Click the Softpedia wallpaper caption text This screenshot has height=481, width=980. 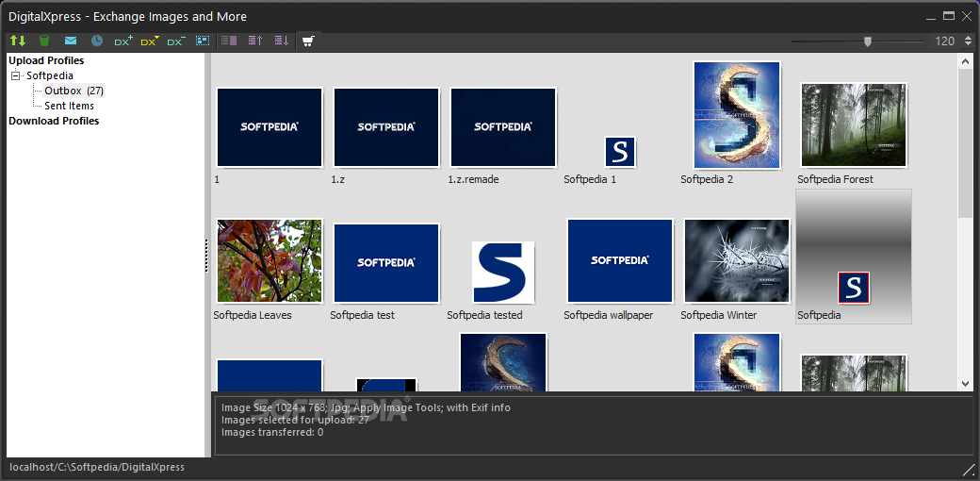coord(608,315)
